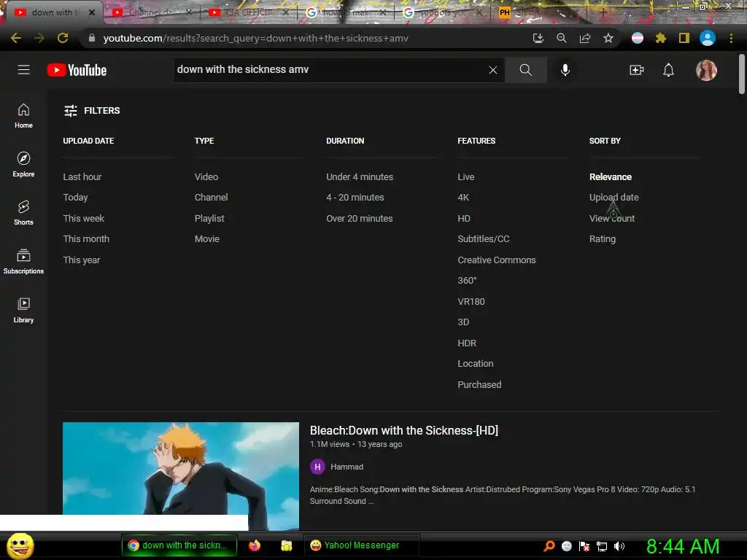Filter type to Playlist

[x=209, y=218]
